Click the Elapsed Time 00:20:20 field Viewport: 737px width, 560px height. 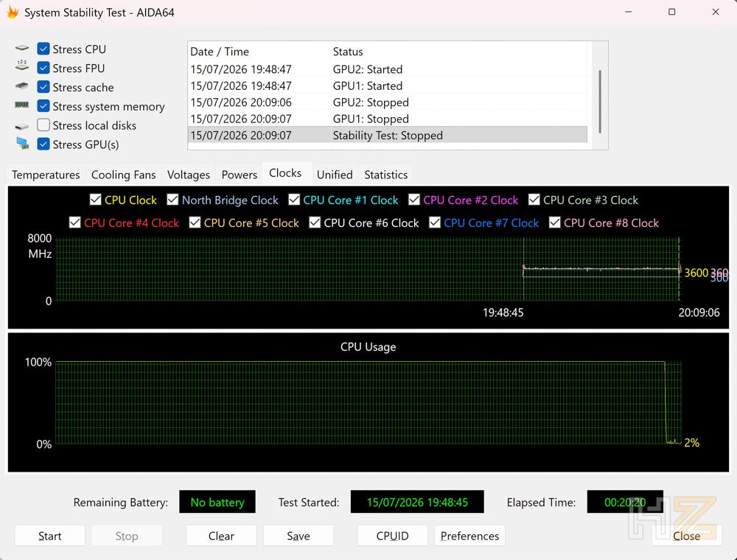coord(625,502)
